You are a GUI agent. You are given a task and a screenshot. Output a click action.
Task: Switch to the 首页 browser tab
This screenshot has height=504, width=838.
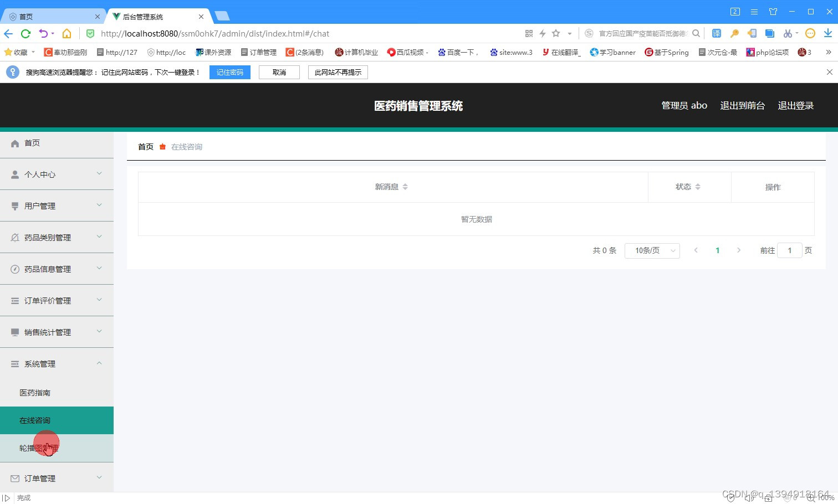click(53, 17)
